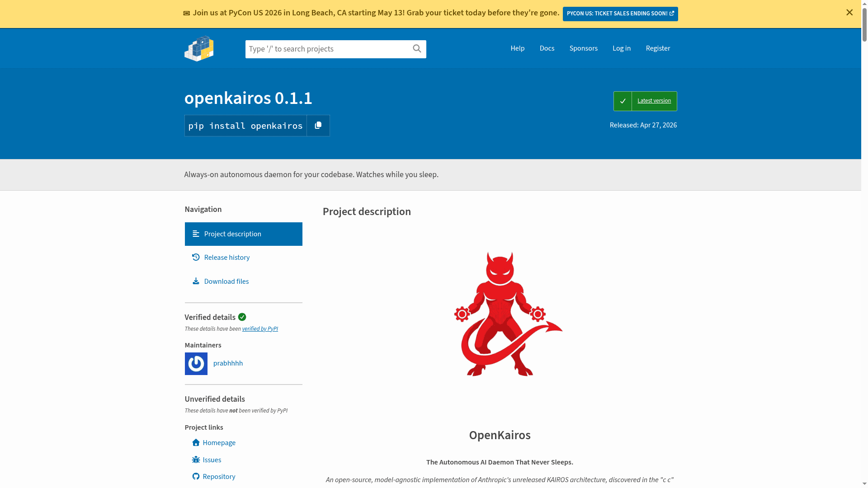This screenshot has height=488, width=868.
Task: Click the Project description heading
Action: click(367, 211)
